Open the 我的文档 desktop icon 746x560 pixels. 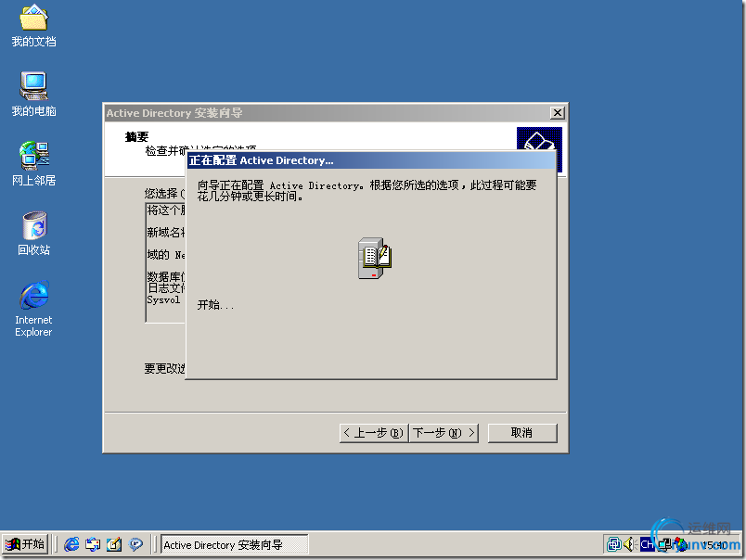point(33,26)
